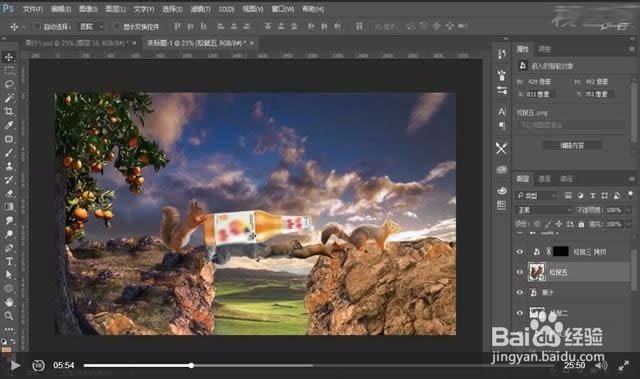Switch to the 属性 panel tab
The width and height of the screenshot is (640, 379).
click(523, 49)
